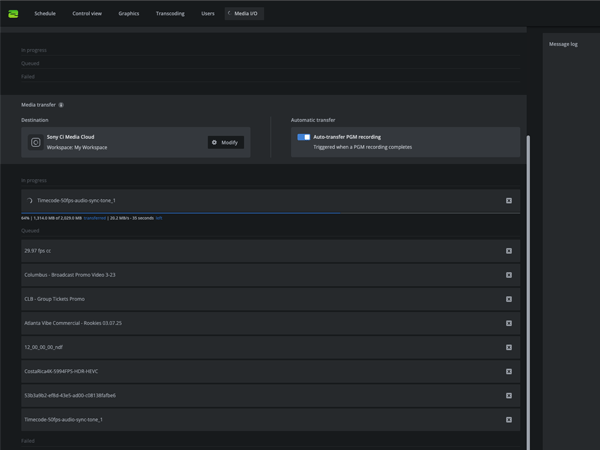Viewport: 600px width, 450px height.
Task: Click the vertical scrollbar of the main panel
Action: 528,292
